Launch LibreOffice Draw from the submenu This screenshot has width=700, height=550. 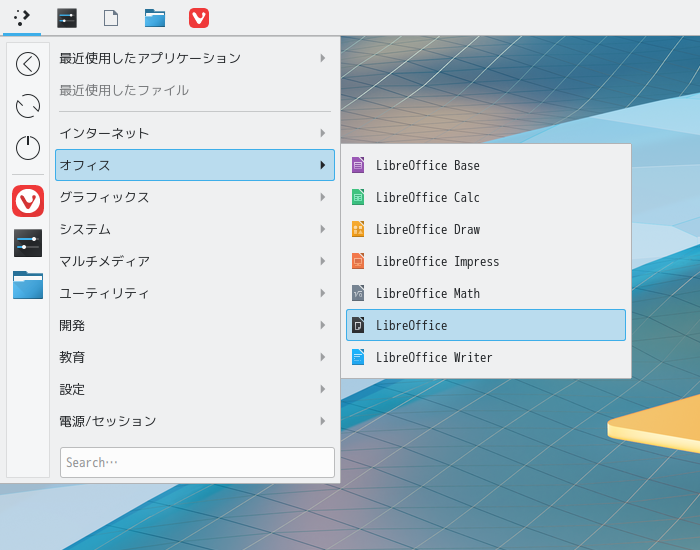click(x=486, y=229)
